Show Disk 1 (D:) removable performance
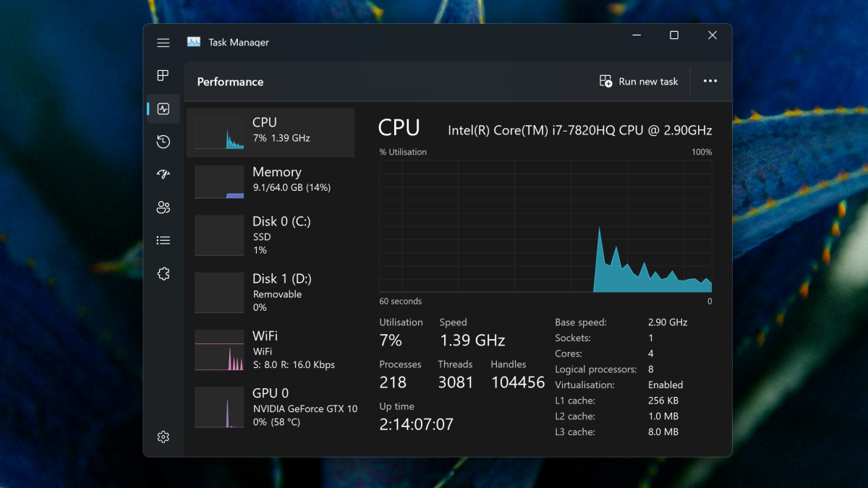The width and height of the screenshot is (868, 488). coord(271,292)
